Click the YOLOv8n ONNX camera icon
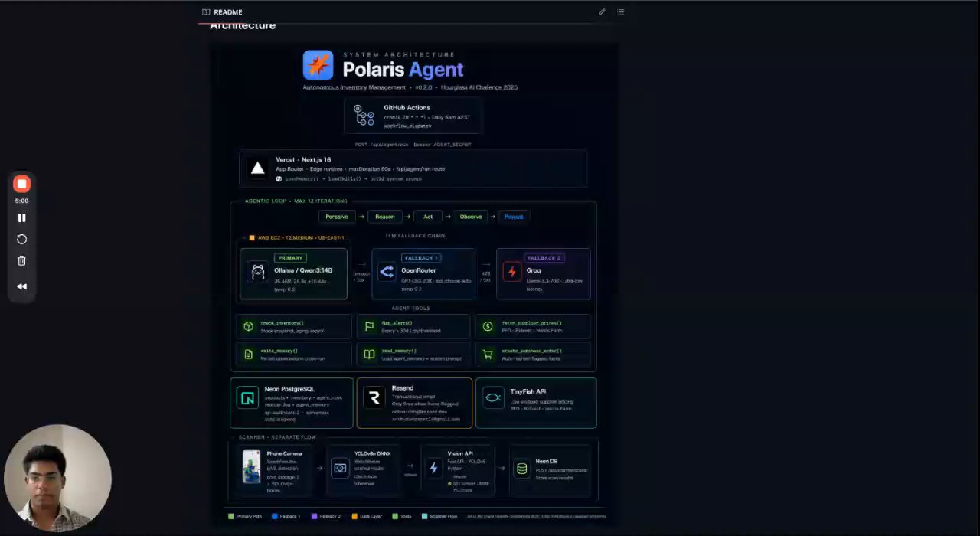Viewport: 980px width, 536px height. click(x=340, y=468)
